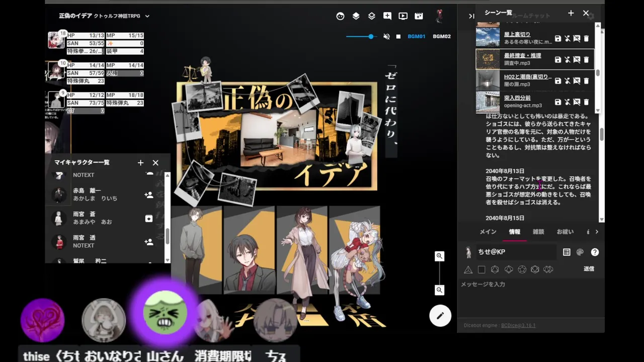Open the marker panel layers icon
Viewport: 644px width, 362px height.
[372, 16]
